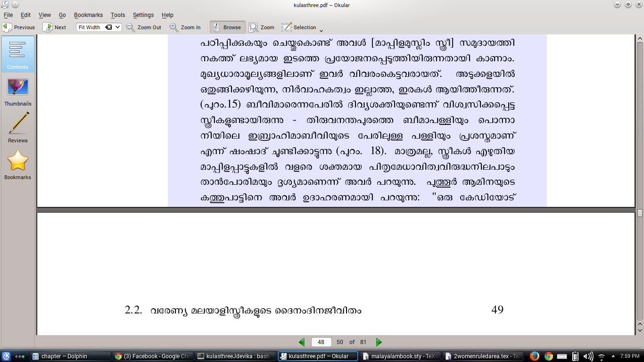This screenshot has height=362, width=644.
Task: Open the volume control tray icon
Action: [588, 356]
